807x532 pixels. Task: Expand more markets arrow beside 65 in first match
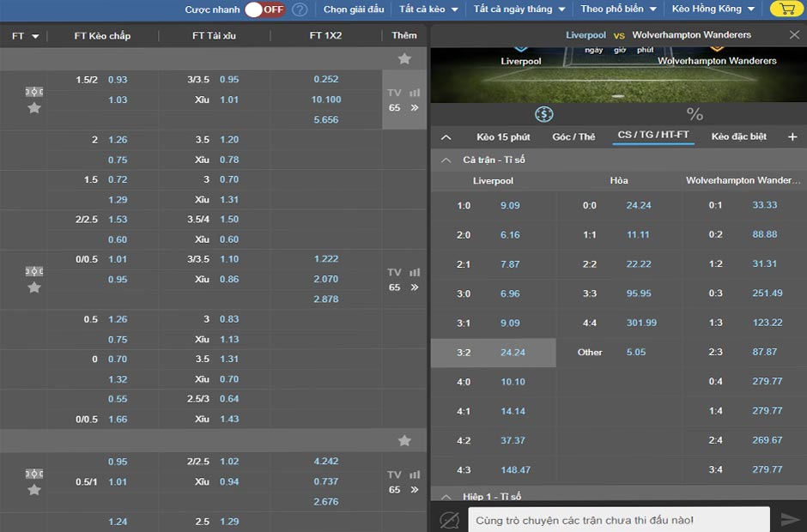click(x=415, y=108)
